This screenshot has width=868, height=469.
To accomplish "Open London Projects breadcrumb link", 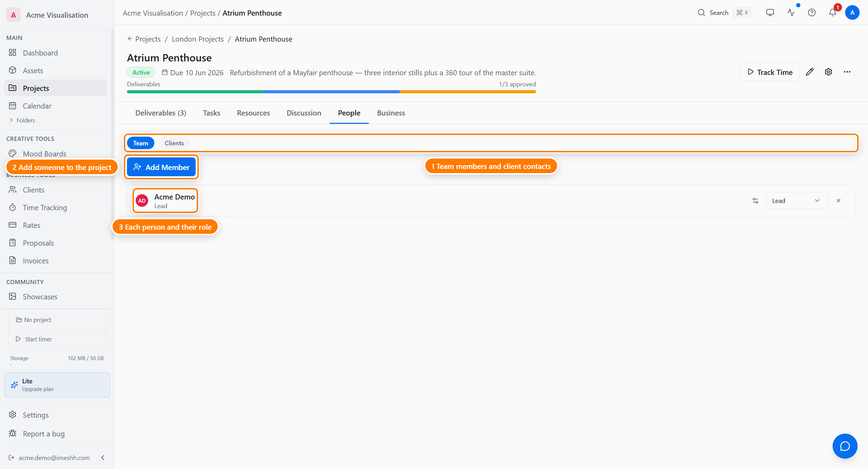I will 198,39.
